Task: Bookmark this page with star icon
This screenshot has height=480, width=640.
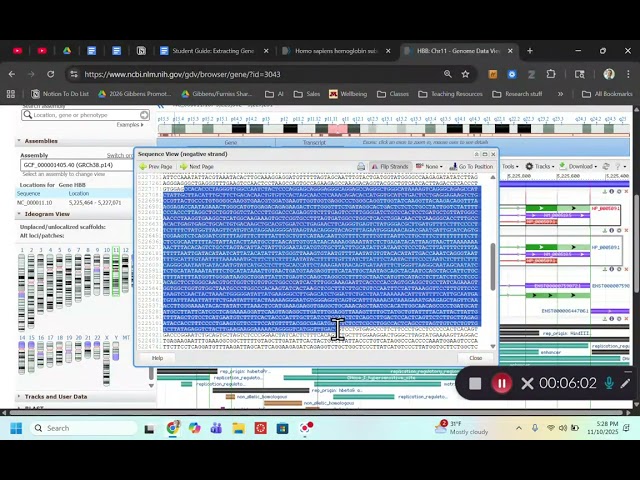Action: coord(465,74)
